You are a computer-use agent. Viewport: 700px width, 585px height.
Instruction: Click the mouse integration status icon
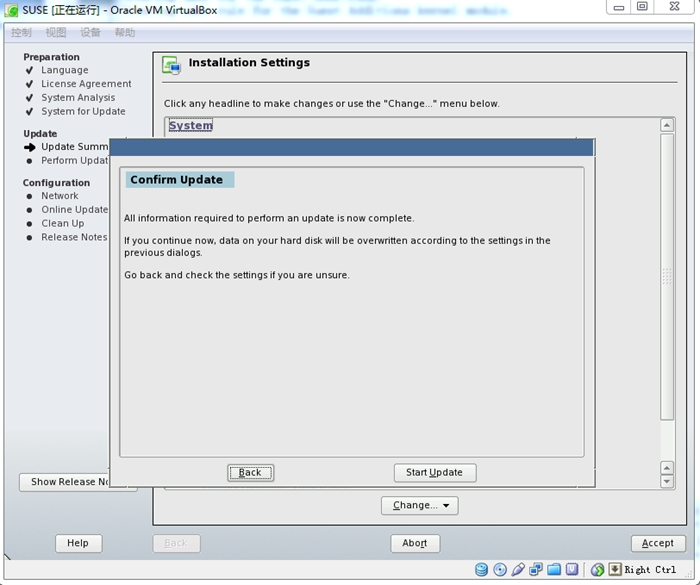597,569
